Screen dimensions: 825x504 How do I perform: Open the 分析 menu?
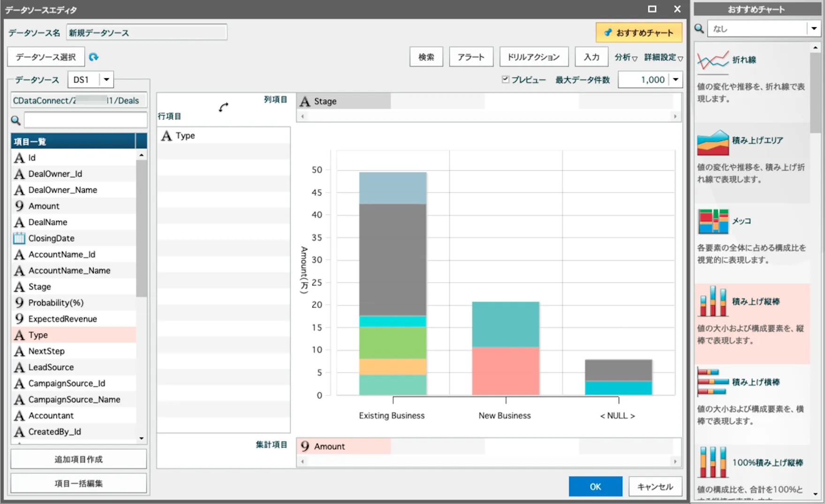pos(626,57)
